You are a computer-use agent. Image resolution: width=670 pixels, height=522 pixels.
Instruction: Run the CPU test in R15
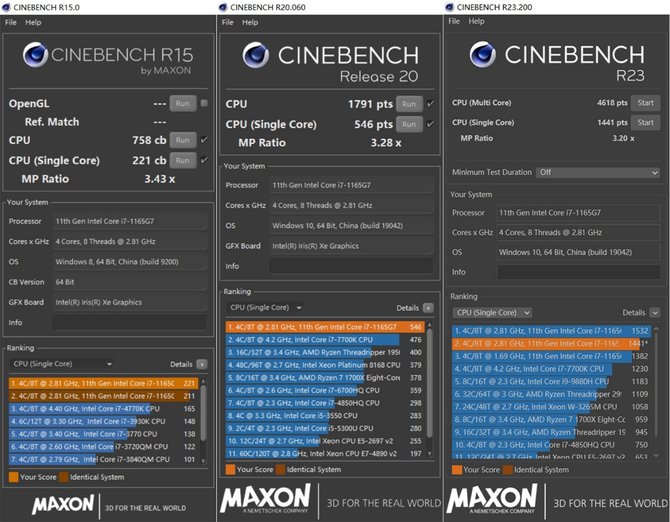click(x=183, y=140)
